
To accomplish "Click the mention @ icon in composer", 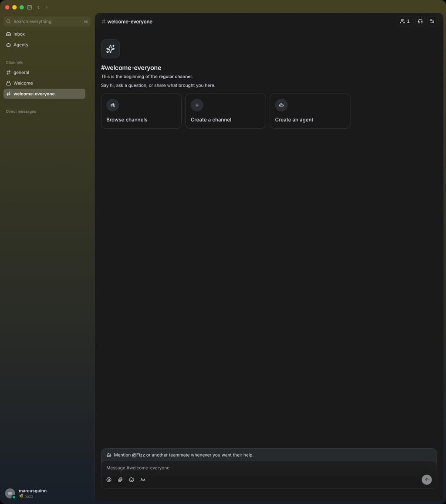I will [x=109, y=480].
